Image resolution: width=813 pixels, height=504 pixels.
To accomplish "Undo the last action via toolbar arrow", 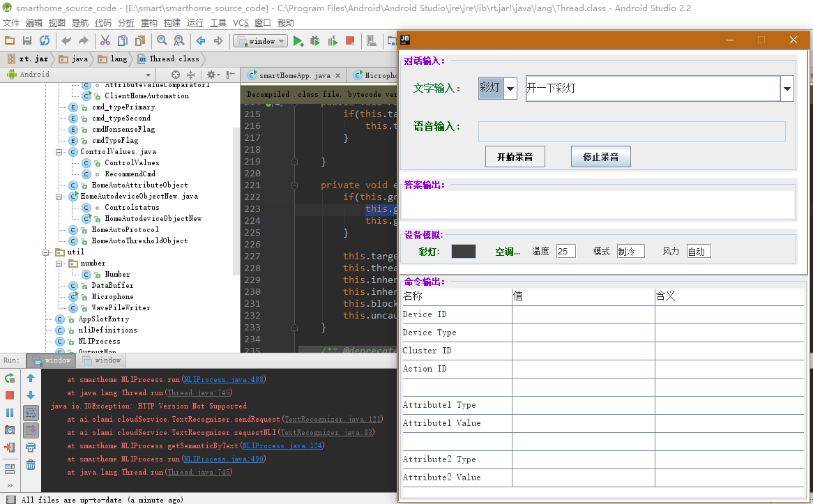I will pos(66,40).
